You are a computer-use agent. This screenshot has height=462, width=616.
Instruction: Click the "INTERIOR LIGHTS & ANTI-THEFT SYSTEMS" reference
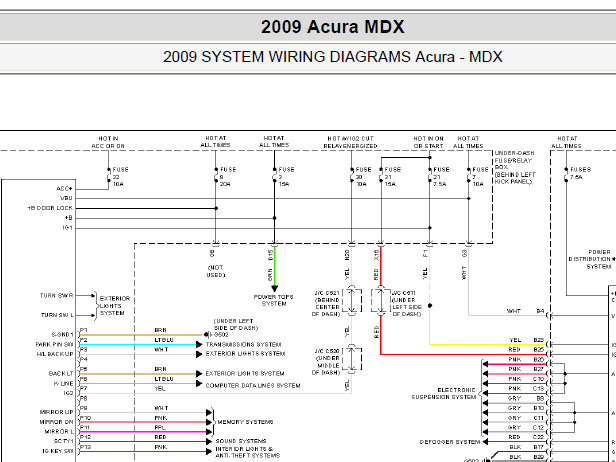[248, 452]
